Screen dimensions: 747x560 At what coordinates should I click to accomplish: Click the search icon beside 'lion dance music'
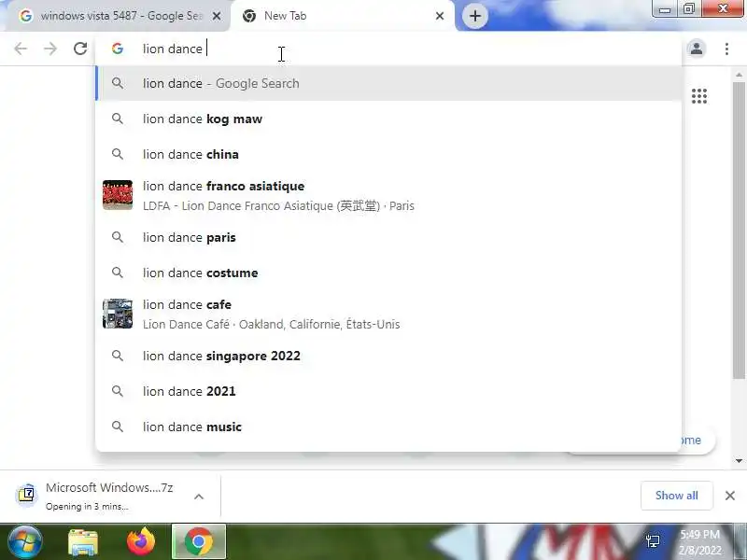pos(118,427)
